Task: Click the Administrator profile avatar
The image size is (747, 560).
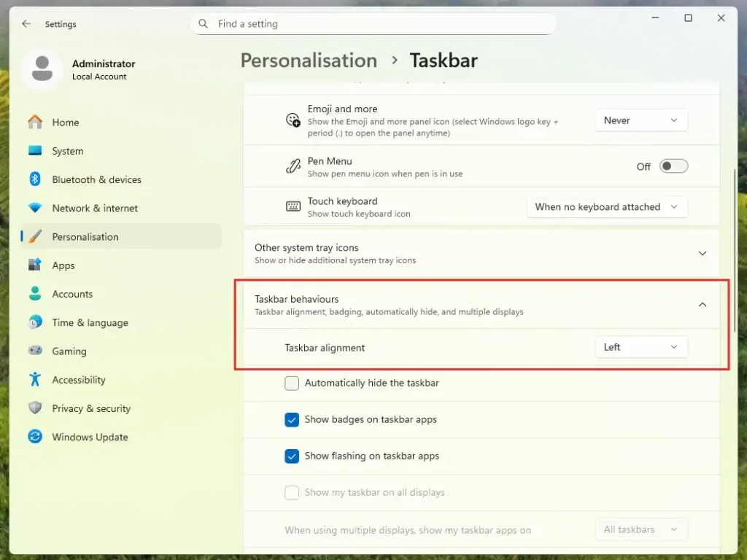Action: tap(42, 69)
